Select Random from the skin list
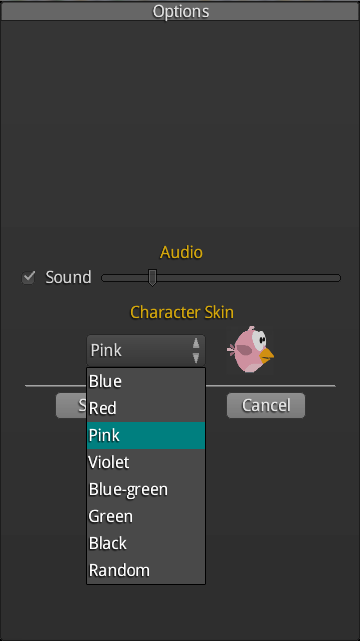 (x=146, y=570)
